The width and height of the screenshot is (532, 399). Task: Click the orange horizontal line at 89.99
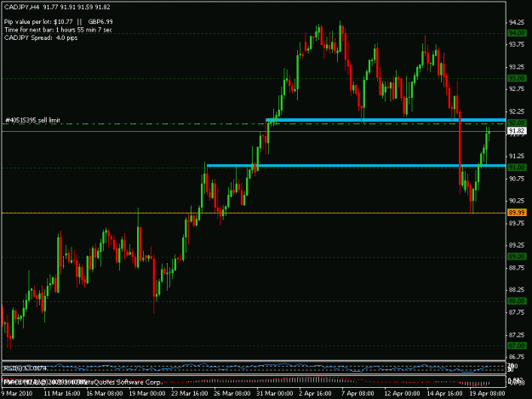click(x=254, y=213)
